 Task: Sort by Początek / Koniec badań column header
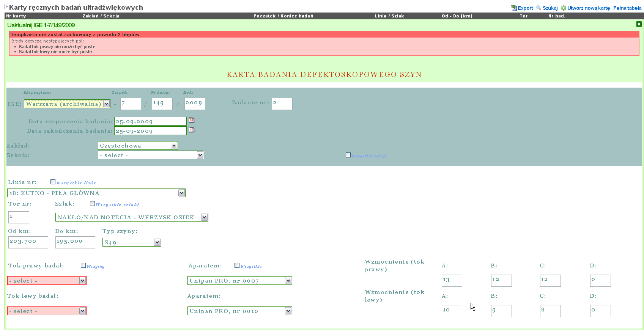coord(283,16)
